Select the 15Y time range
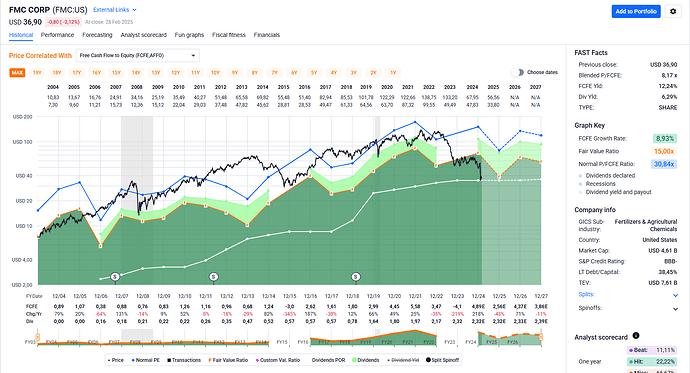Screen dimensions: 690x373 [x=116, y=73]
